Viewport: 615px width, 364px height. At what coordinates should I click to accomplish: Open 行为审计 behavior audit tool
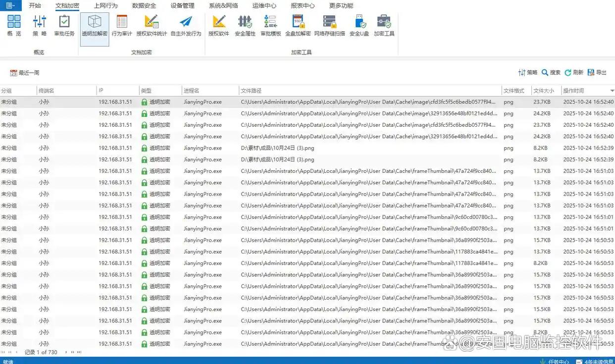click(x=122, y=25)
